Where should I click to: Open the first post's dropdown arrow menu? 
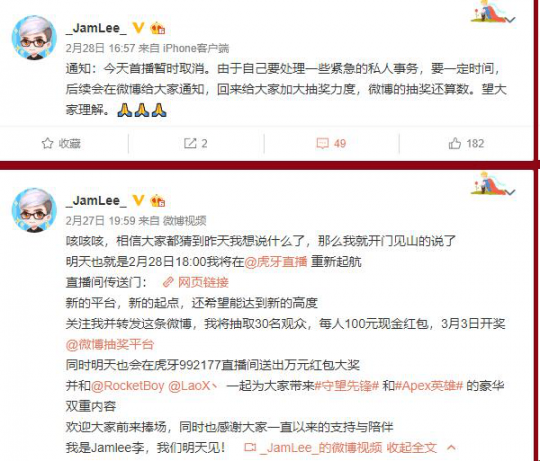(511, 20)
